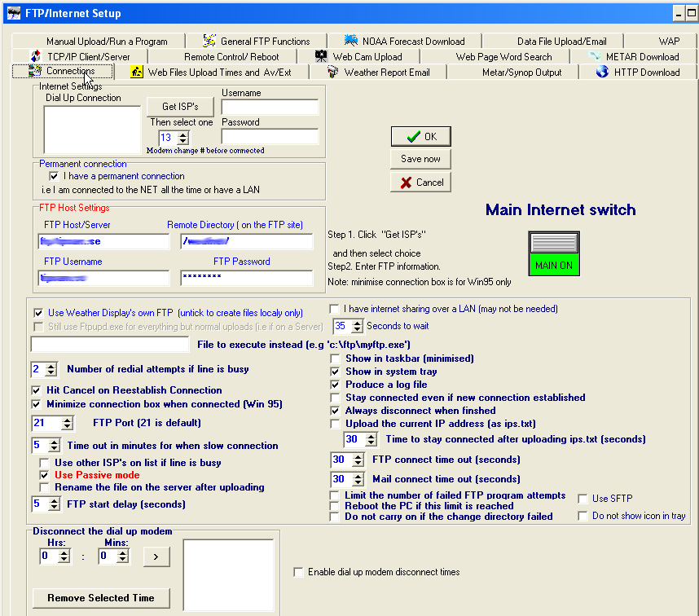Image resolution: width=699 pixels, height=616 pixels.
Task: Click the add disconnect time arrow button
Action: coord(156,557)
